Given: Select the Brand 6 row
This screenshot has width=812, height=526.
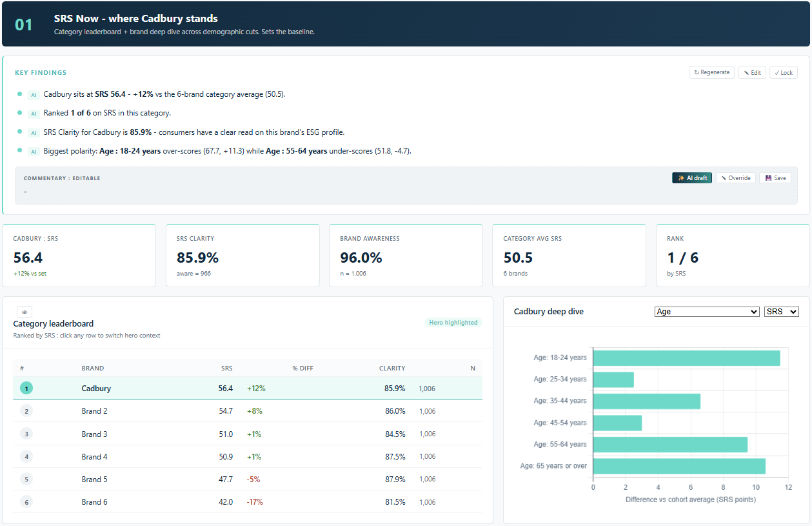Looking at the screenshot, I should tap(248, 501).
